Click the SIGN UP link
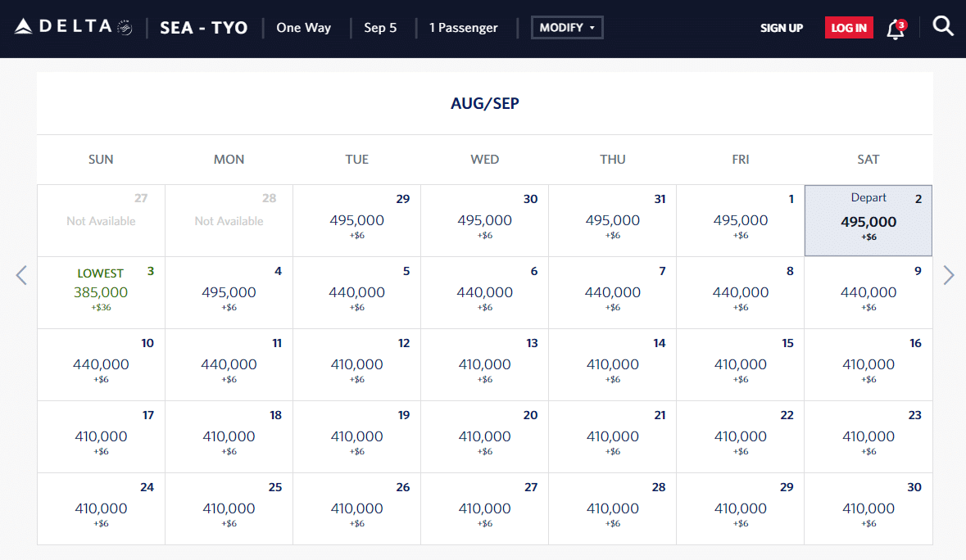Screen dimensions: 966x560 (x=782, y=28)
